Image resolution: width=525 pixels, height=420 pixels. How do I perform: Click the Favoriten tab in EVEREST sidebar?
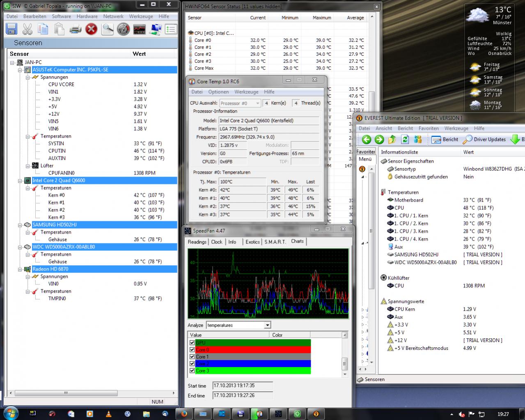pyautogui.click(x=365, y=151)
